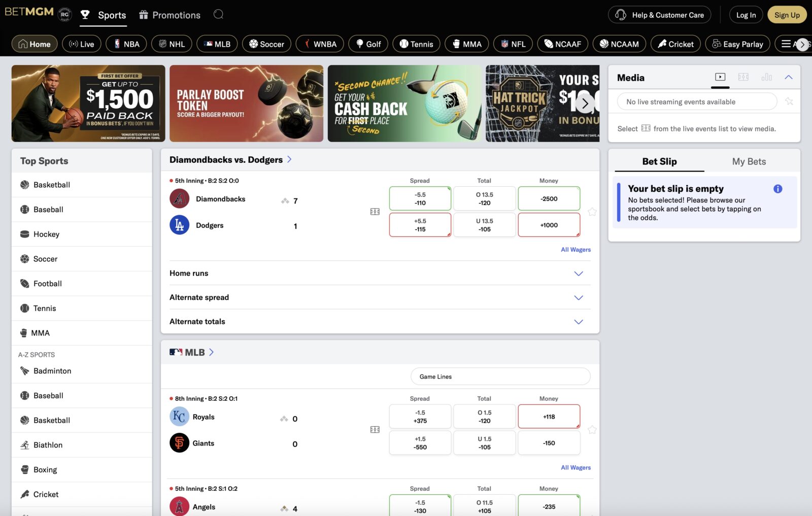
Task: Open scoreboard icon for Royals vs. Giants
Action: pos(375,430)
